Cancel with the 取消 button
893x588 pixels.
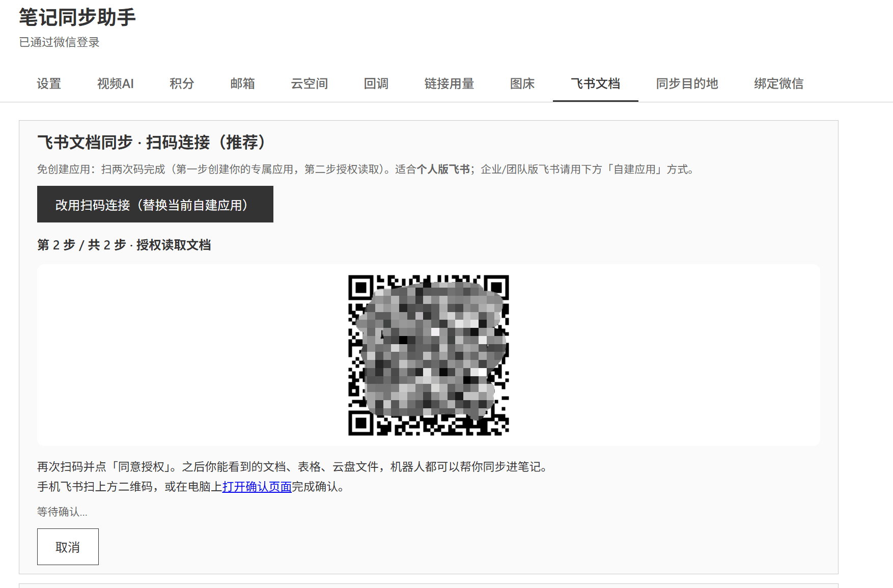(68, 547)
